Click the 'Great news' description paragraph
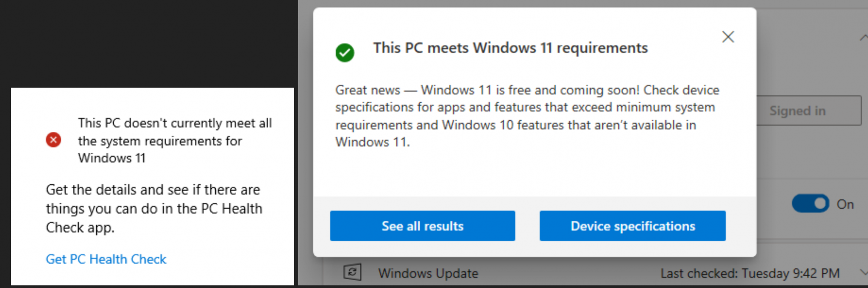 point(527,116)
